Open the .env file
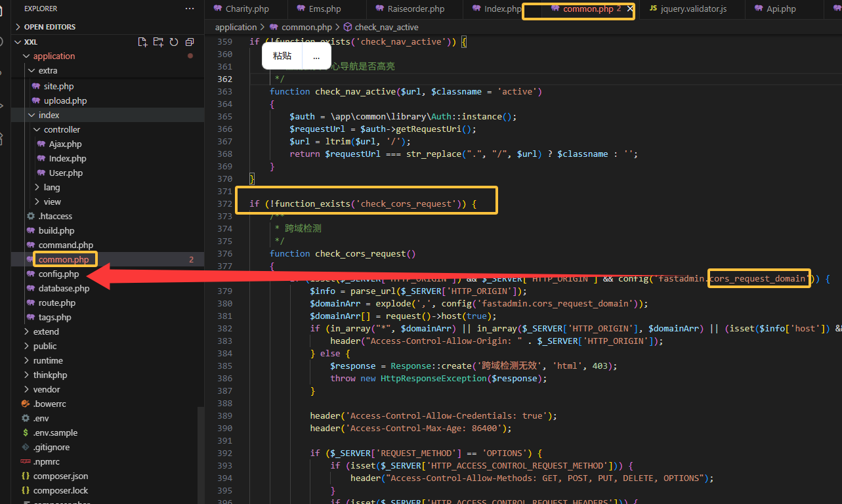842x504 pixels. 41,419
